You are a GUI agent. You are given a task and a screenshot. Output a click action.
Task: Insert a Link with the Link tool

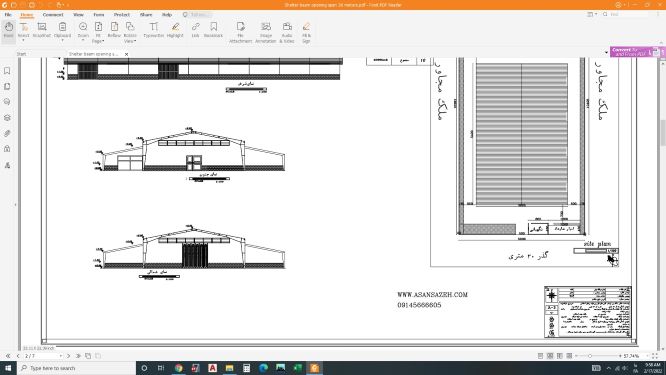pyautogui.click(x=195, y=30)
